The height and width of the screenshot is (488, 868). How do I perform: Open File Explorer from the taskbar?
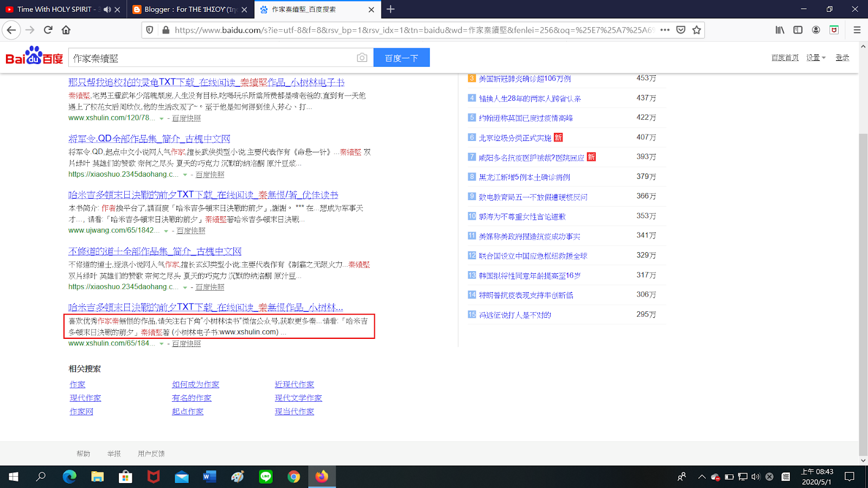(x=98, y=477)
